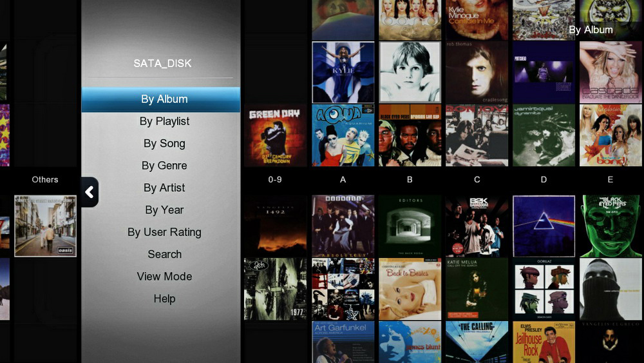644x363 pixels.
Task: Open the Pink Floyd prism album cover
Action: click(544, 226)
